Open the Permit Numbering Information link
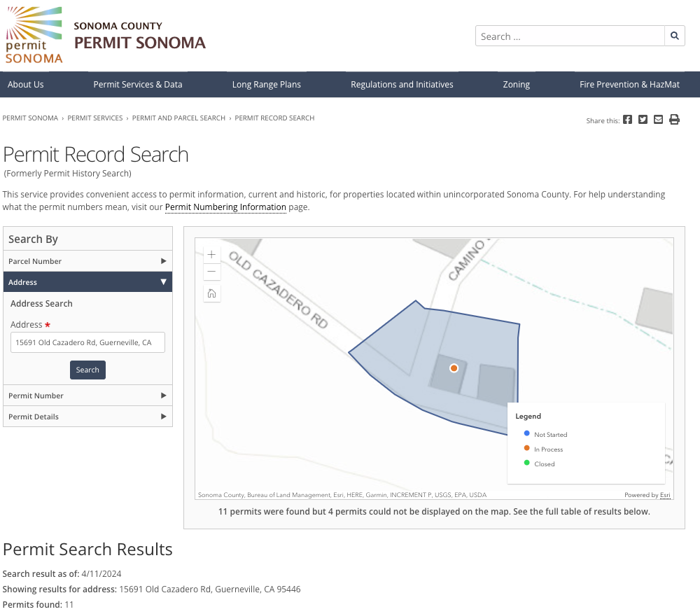 point(225,207)
